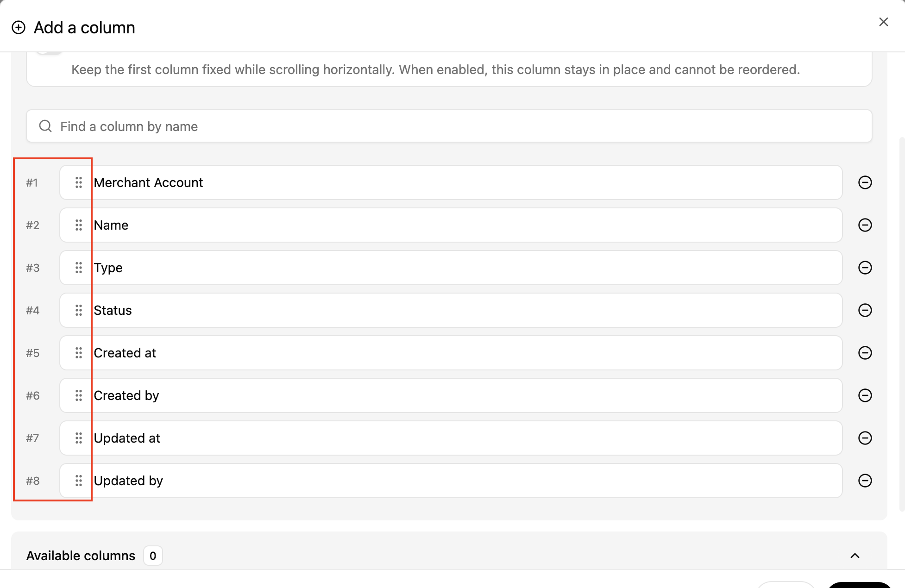This screenshot has width=905, height=588.
Task: Click drag handle of Name row
Action: 79,225
